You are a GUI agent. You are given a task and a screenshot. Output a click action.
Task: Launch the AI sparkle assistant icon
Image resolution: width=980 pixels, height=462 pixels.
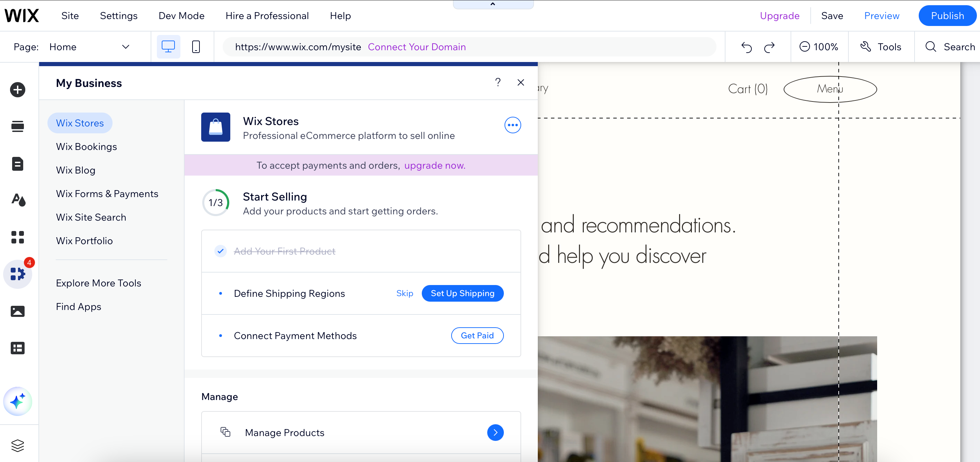pos(18,401)
